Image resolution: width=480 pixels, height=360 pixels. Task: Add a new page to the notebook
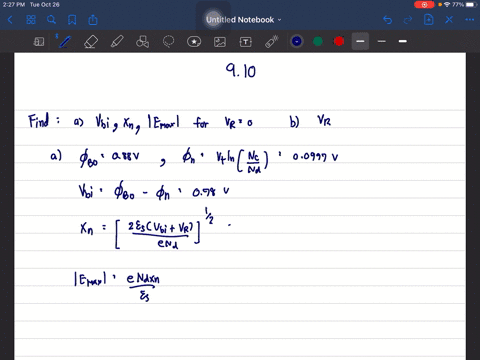coord(429,20)
